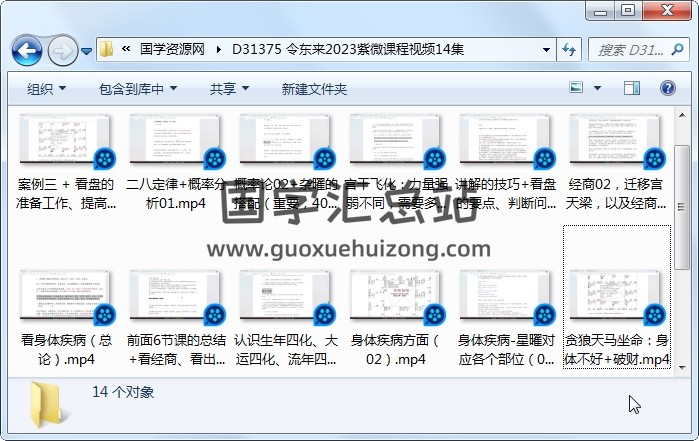Click file name 认识生年四化、大运四化、流年四...
This screenshot has height=441, width=699.
tap(286, 350)
